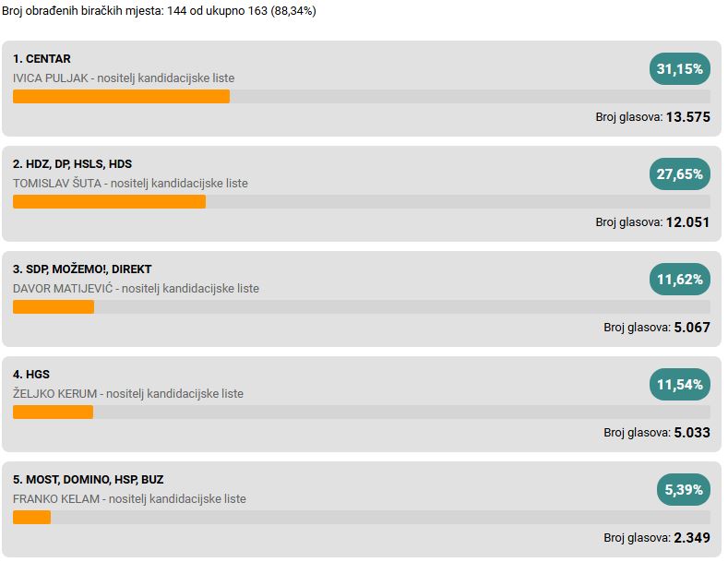
Task: Select 5. MOST, DOMINO, HSP, BUZ heading
Action: point(89,479)
